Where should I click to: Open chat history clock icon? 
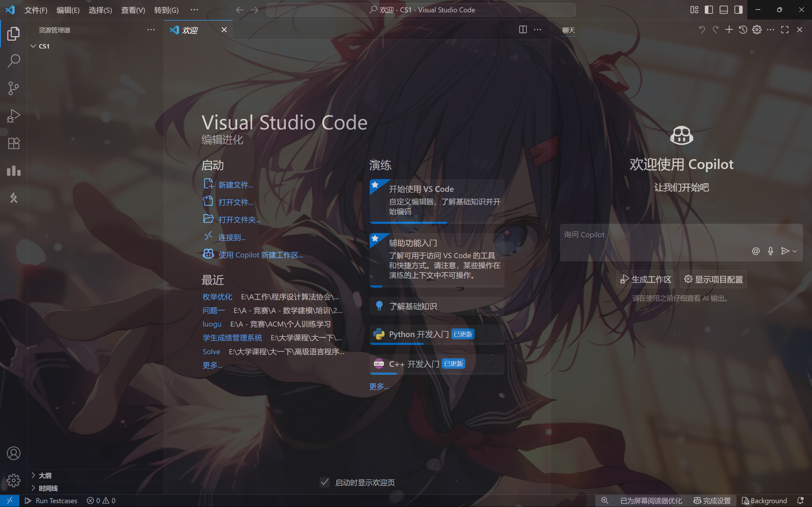point(743,30)
